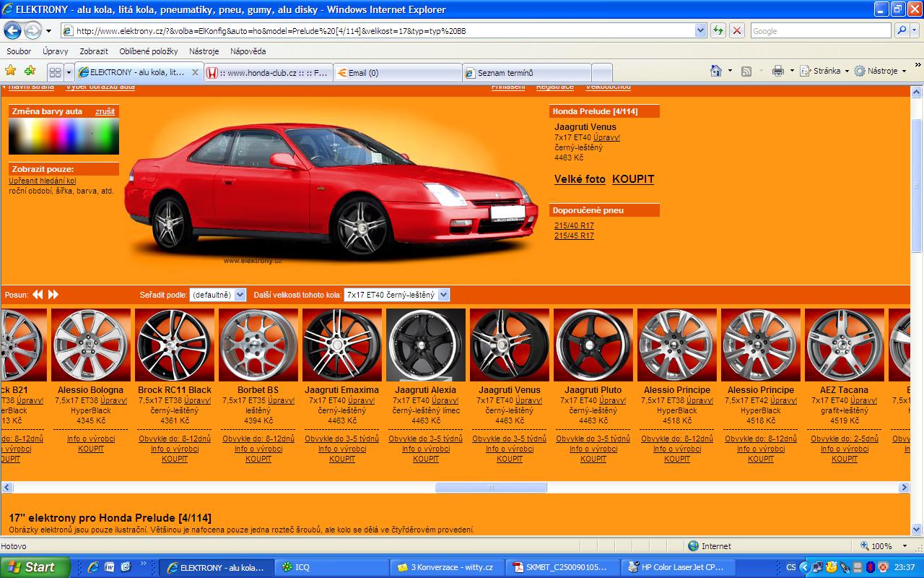Click the Add to Favorites icon
924x578 pixels.
click(30, 71)
